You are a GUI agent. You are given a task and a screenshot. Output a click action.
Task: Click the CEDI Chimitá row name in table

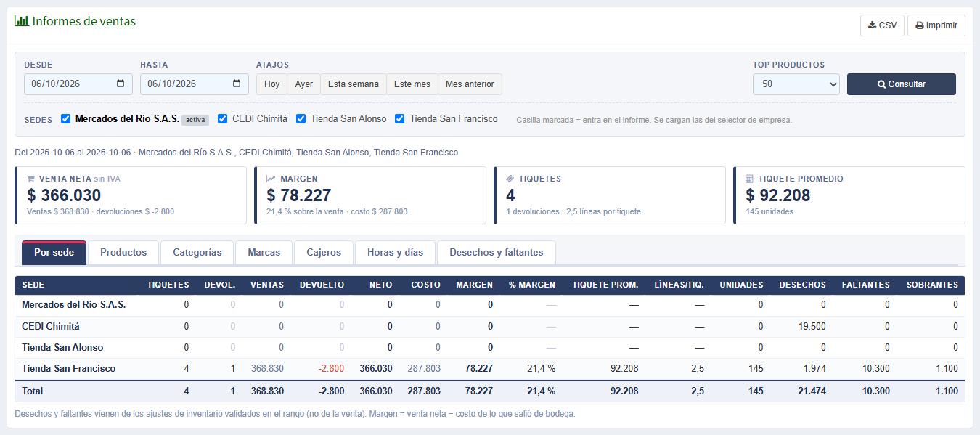(51, 327)
